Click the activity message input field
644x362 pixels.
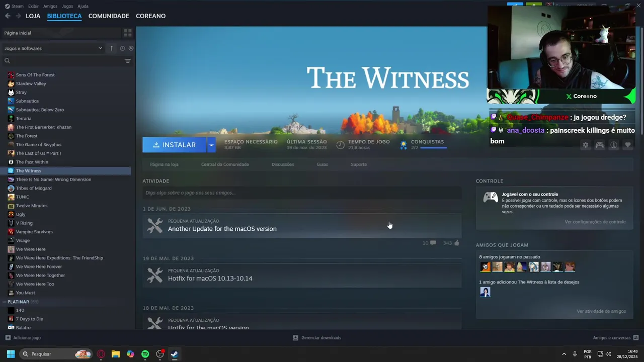click(x=302, y=193)
